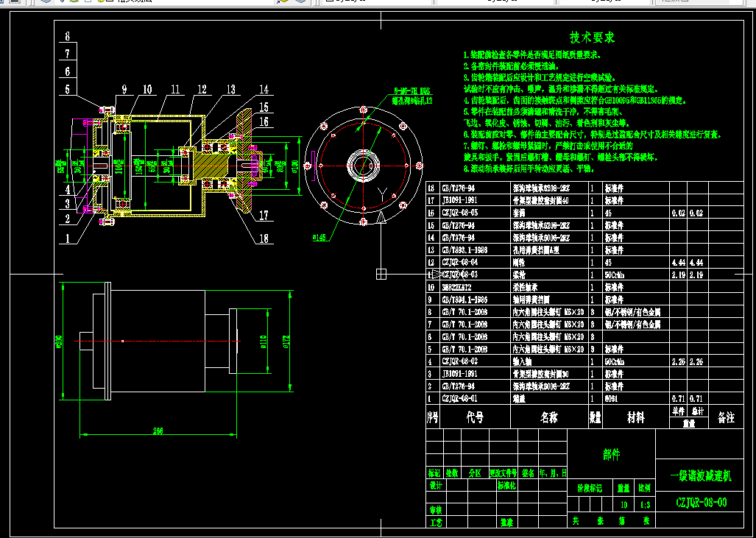Select requirement line 2 about seals

click(x=512, y=66)
